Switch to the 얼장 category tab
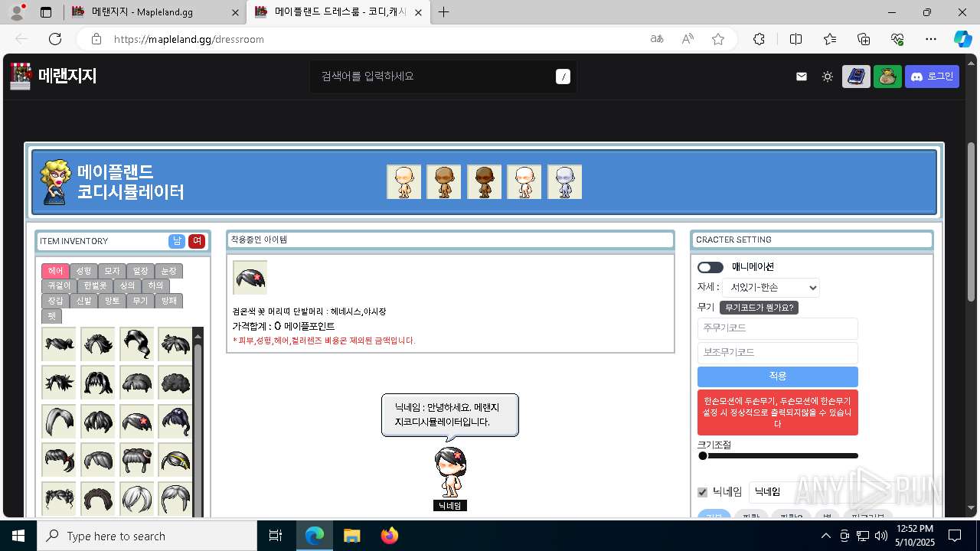Image resolution: width=980 pixels, height=551 pixels. tap(140, 271)
